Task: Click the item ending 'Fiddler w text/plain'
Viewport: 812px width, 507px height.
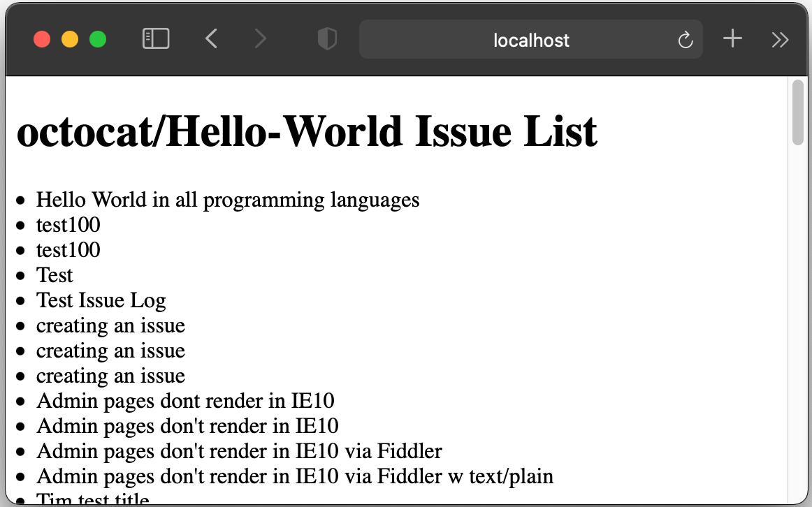Action: [295, 476]
